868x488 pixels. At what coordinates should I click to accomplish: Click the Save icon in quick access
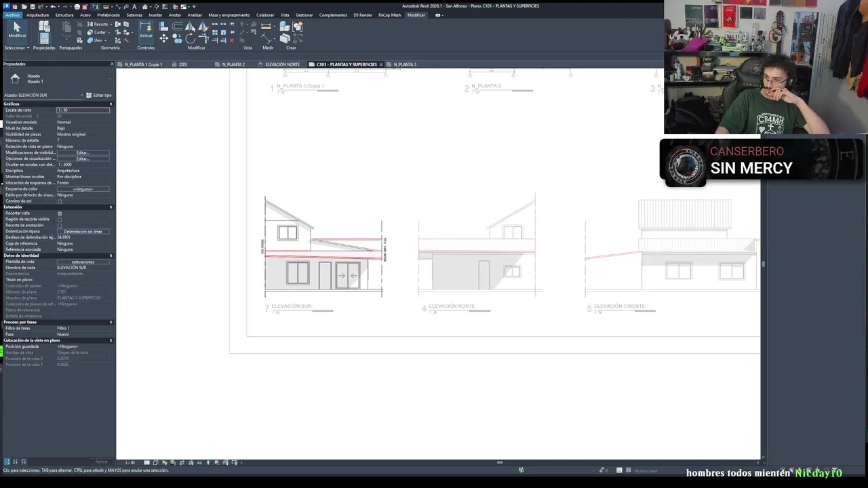[33, 6]
